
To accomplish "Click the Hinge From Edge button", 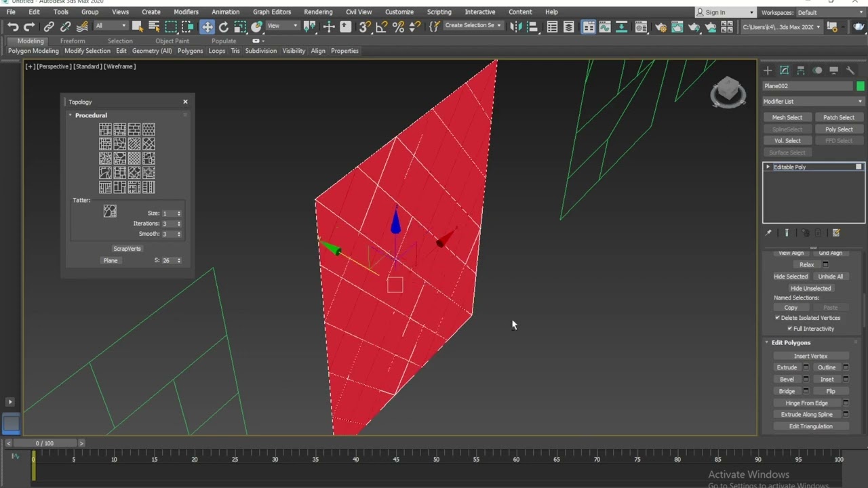I will [806, 403].
